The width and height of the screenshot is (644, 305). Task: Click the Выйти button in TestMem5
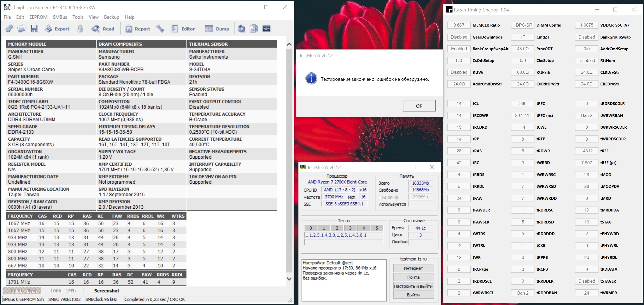413,295
